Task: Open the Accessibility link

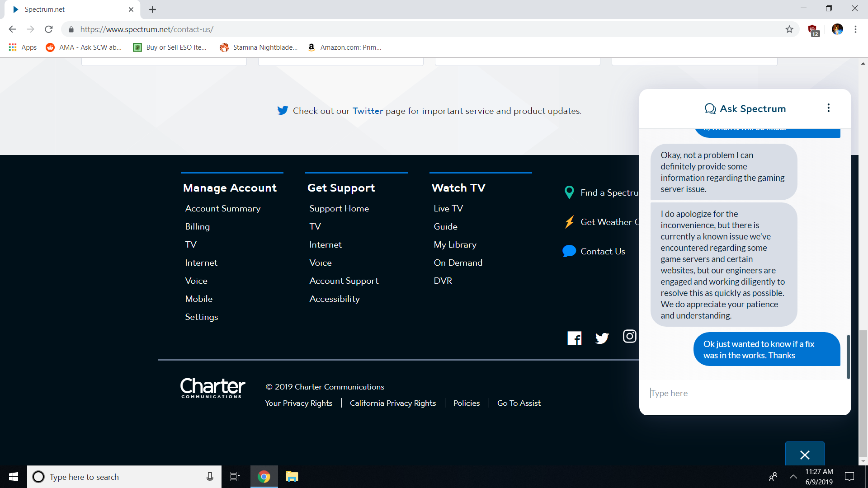Action: click(334, 299)
